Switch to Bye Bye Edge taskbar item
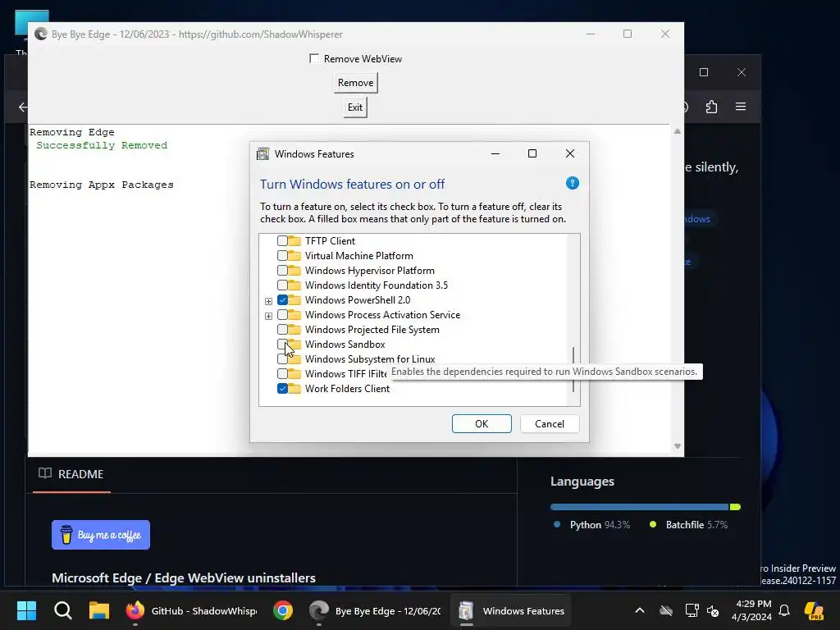 (x=375, y=610)
